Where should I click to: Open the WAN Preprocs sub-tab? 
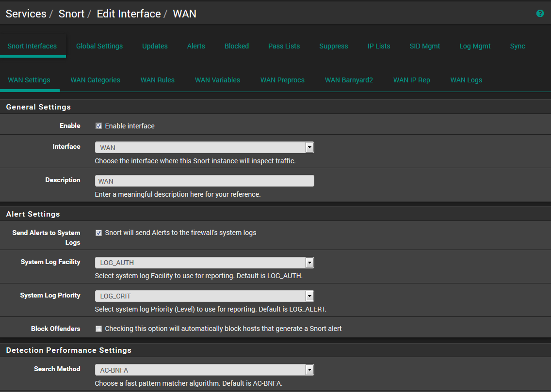(x=282, y=80)
